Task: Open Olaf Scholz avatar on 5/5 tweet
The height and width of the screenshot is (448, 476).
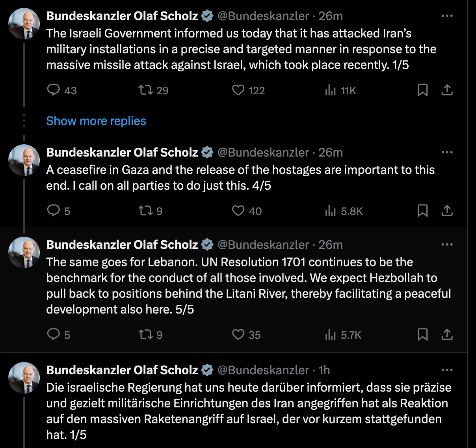Action: pos(24,252)
